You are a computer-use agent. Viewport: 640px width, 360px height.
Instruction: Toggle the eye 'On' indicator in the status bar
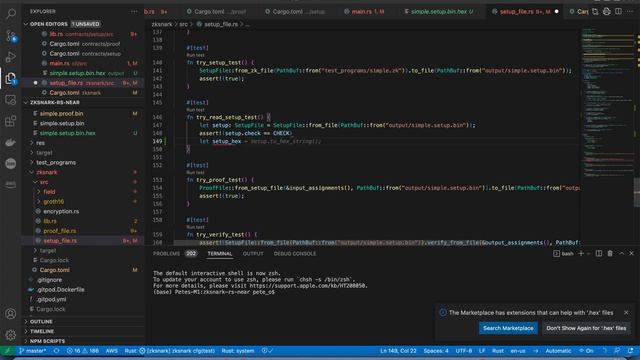pyautogui.click(x=586, y=351)
